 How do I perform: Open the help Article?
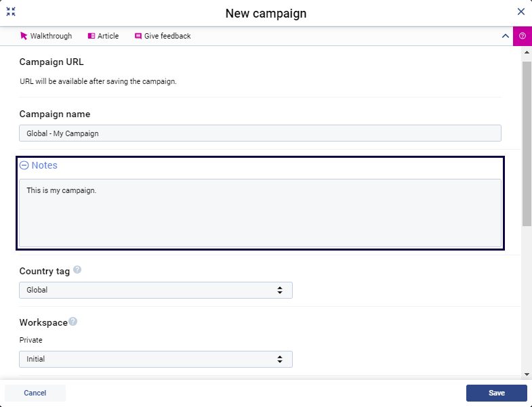103,36
